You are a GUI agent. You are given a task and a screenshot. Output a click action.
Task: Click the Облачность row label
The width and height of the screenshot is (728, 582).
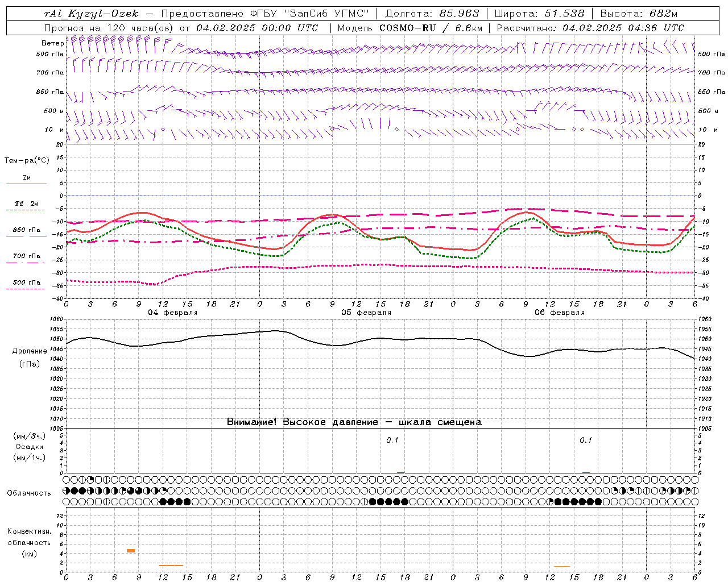coord(29,493)
